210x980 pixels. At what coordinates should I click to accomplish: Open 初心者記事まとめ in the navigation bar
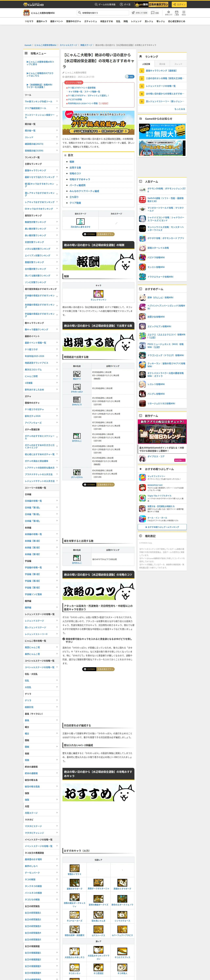177,21
